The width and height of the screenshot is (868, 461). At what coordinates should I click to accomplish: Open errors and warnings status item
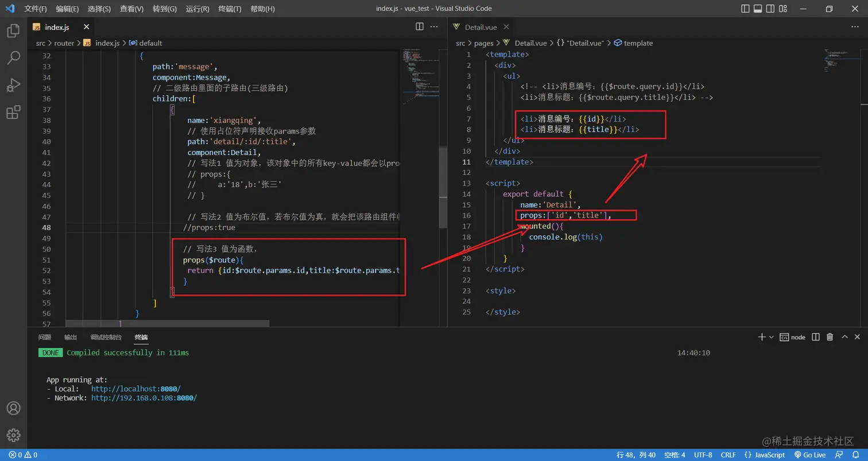23,455
